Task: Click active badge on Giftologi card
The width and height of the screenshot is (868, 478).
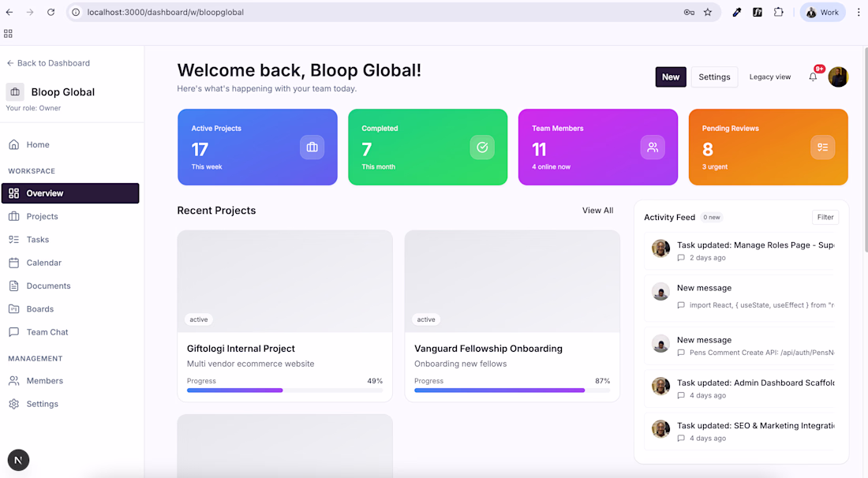Action: 199,319
